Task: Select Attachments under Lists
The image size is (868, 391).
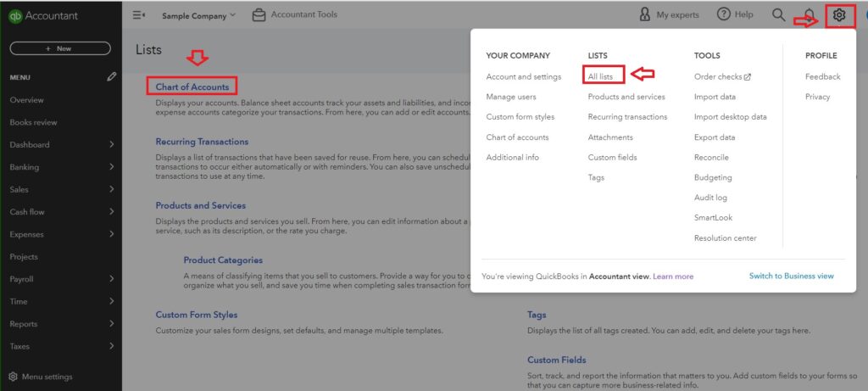Action: tap(610, 137)
